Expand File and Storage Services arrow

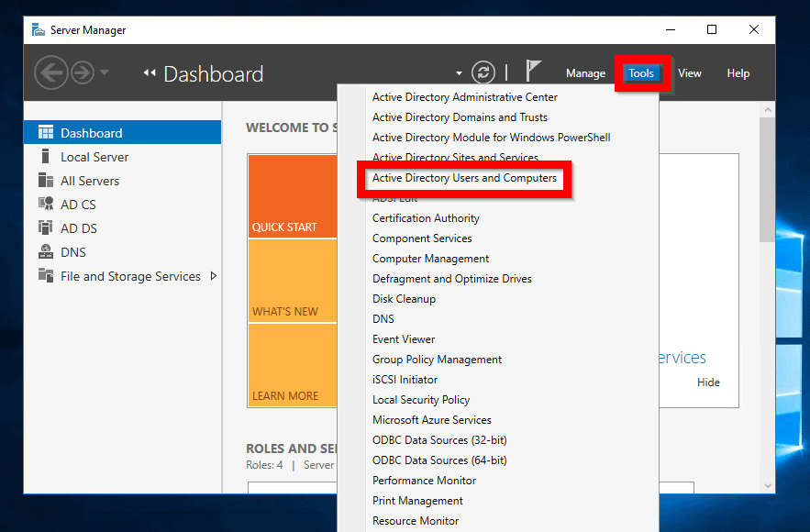[x=214, y=276]
